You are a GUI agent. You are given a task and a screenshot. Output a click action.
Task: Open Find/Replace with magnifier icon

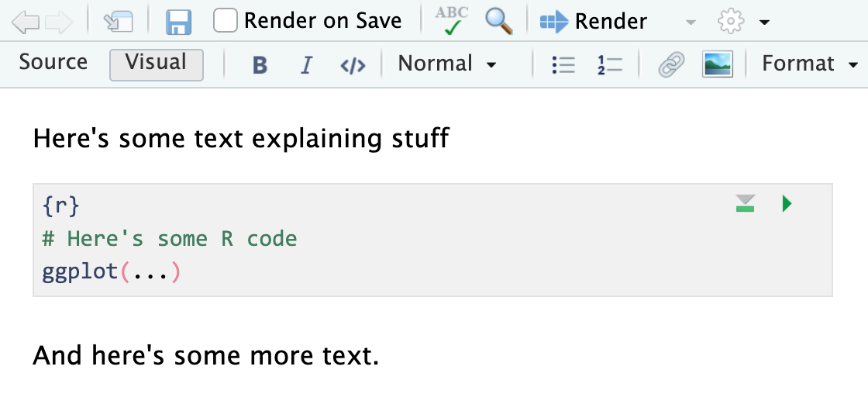[x=499, y=22]
